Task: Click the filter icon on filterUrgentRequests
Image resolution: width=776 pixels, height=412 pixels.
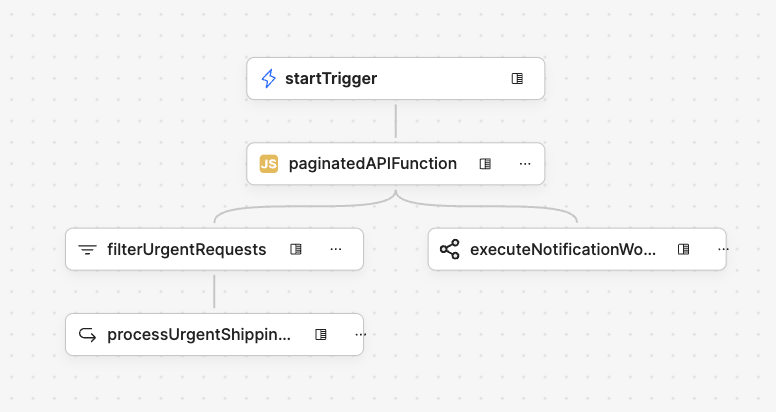Action: click(87, 249)
